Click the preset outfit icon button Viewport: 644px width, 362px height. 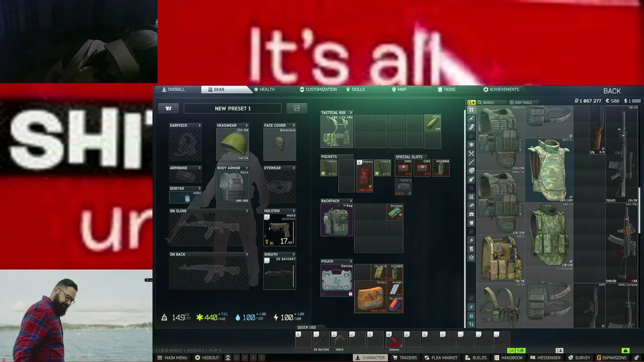(x=169, y=108)
